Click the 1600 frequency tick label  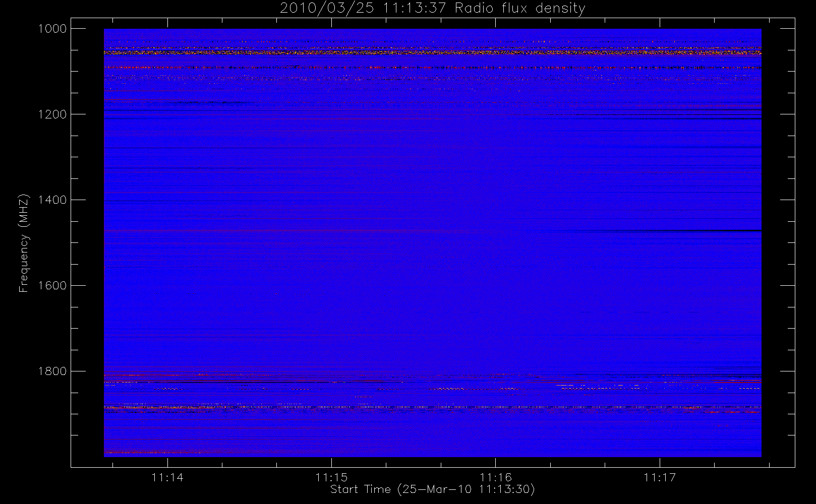[52, 286]
